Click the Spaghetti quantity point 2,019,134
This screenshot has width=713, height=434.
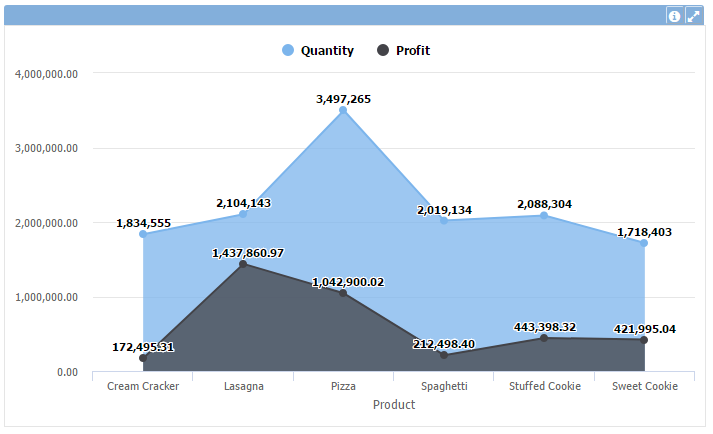click(444, 220)
